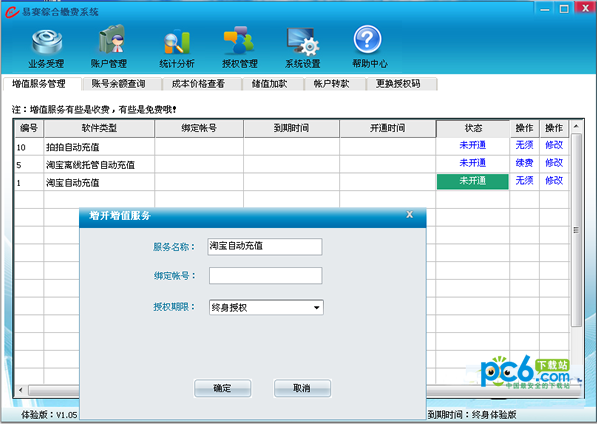
Task: Click the horizontal scrollbar left arrow
Action: pyautogui.click(x=21, y=390)
